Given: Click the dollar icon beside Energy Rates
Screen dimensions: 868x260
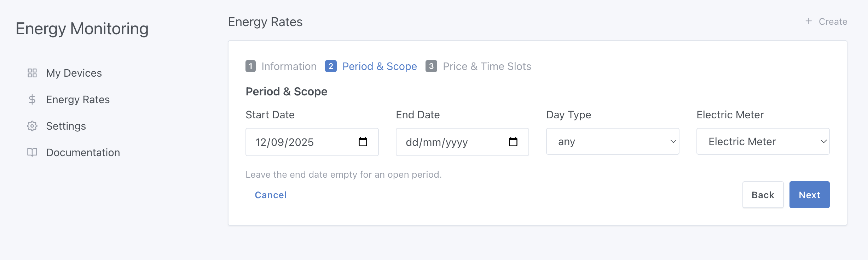Looking at the screenshot, I should click(32, 100).
